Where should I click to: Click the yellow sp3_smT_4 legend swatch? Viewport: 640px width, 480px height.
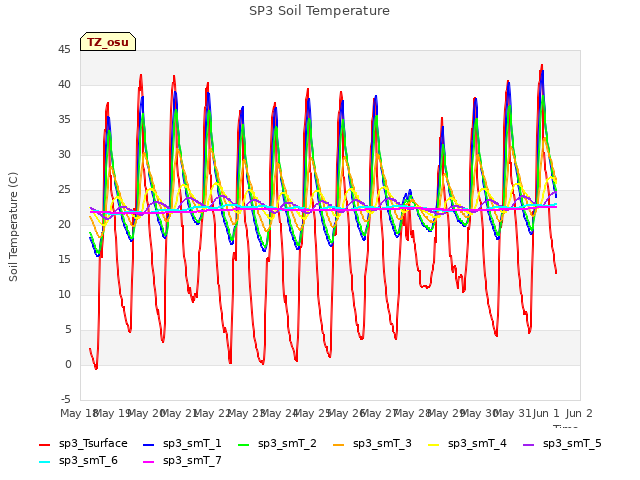pos(433,444)
